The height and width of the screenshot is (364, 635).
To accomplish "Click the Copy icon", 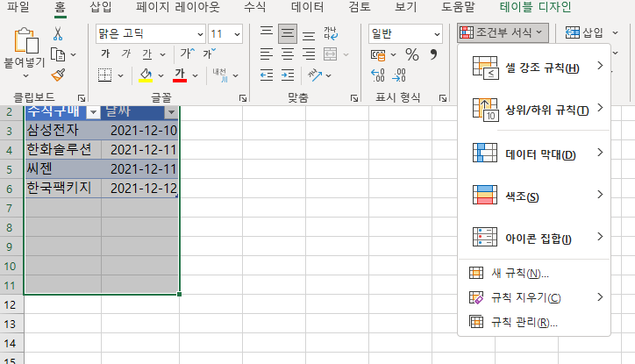I will click(58, 54).
